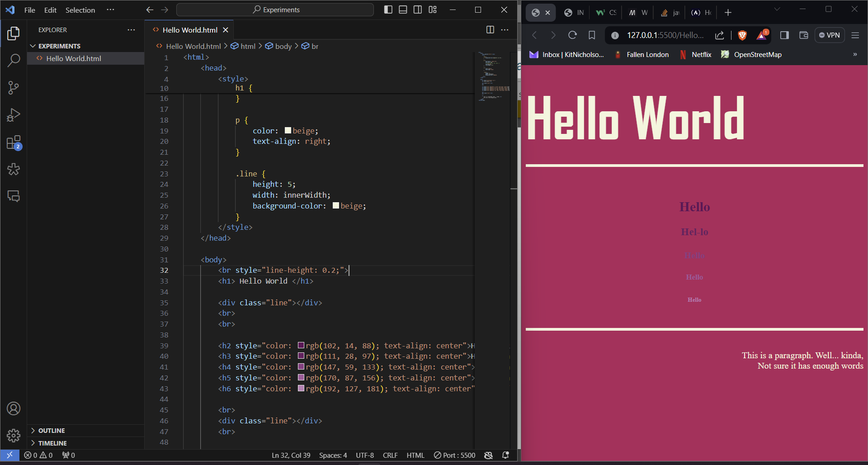This screenshot has height=465, width=868.
Task: Reload the page in Brave browser
Action: (572, 35)
